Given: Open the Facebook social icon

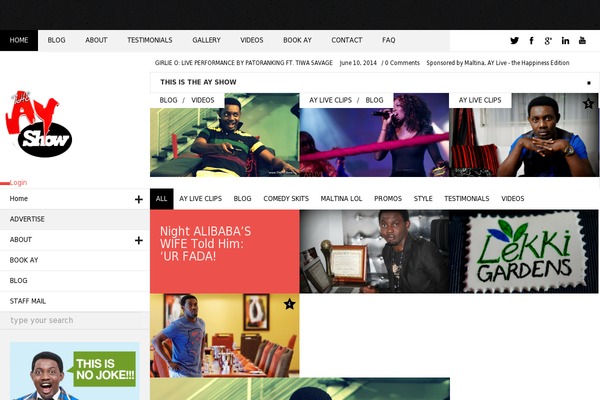Looking at the screenshot, I should pos(531,41).
